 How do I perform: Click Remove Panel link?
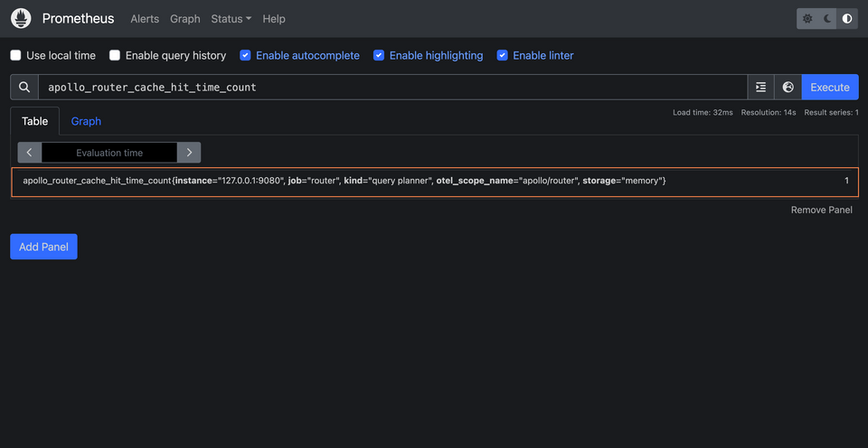click(x=822, y=210)
